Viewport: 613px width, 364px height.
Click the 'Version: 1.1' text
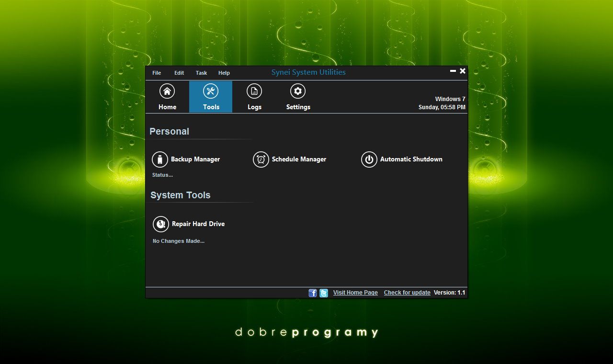(x=450, y=293)
